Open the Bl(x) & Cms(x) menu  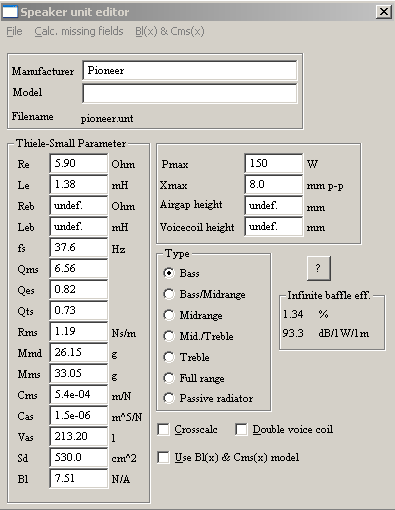coord(170,31)
